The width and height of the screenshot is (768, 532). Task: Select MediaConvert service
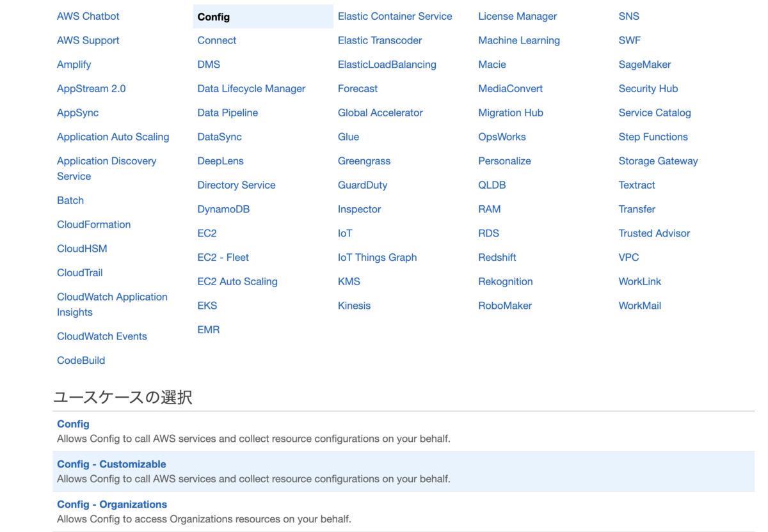point(510,89)
